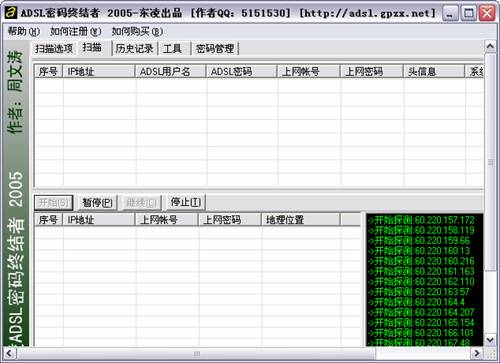
Task: Click the horizontal scrollbar thumb
Action: 196,353
